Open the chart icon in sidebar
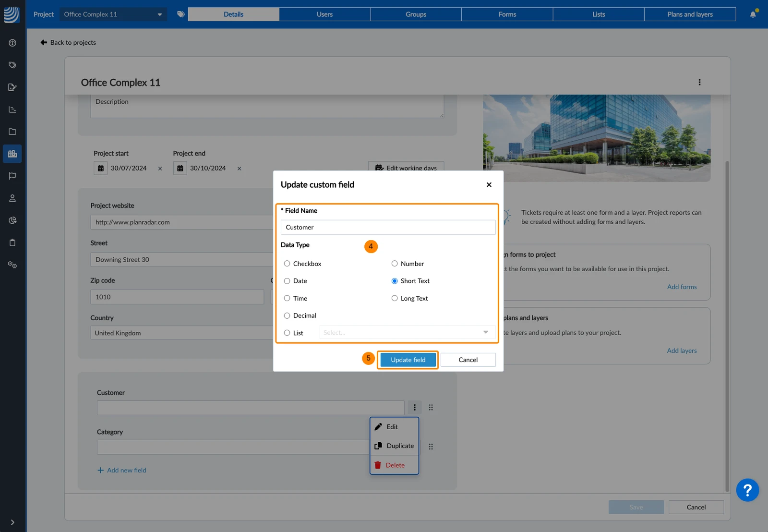The width and height of the screenshot is (768, 532). [12, 109]
